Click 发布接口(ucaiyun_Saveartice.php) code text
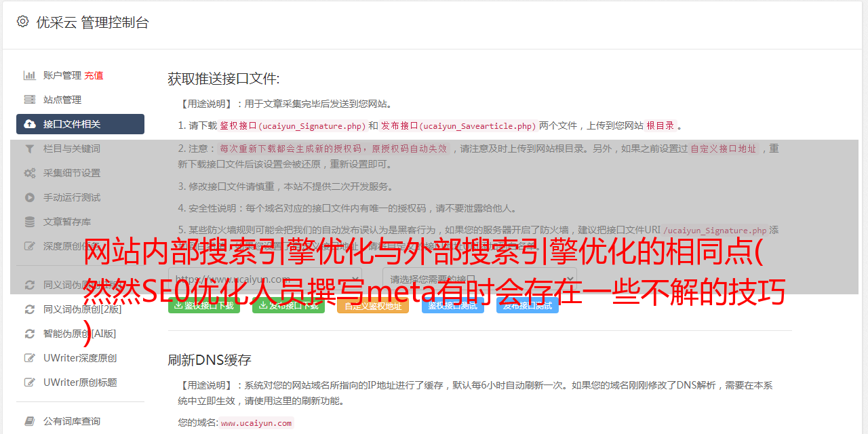 click(x=458, y=126)
